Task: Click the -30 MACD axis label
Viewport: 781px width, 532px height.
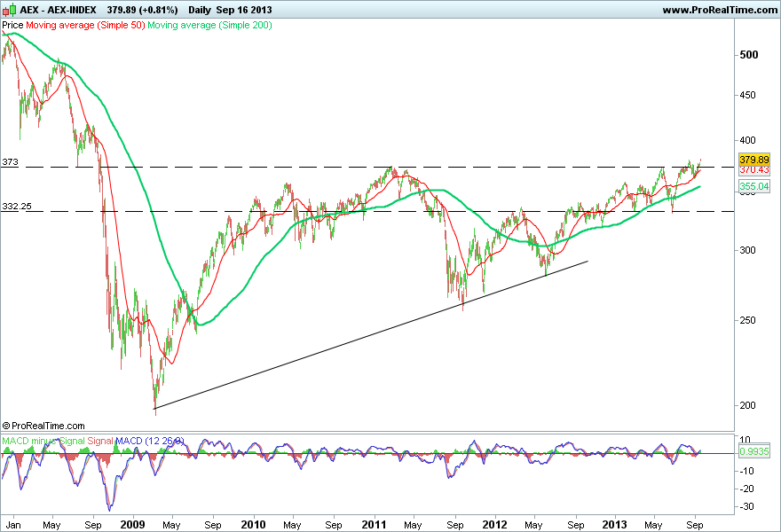Action: tap(746, 506)
